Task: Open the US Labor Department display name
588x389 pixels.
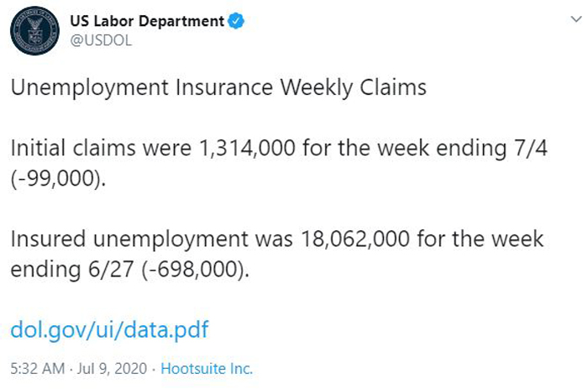Action: (x=147, y=21)
